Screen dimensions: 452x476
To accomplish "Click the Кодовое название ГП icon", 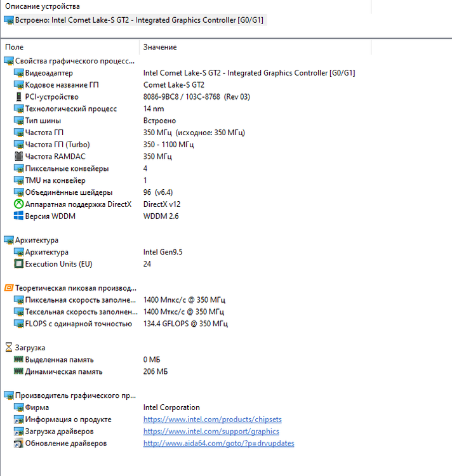I will (x=18, y=85).
